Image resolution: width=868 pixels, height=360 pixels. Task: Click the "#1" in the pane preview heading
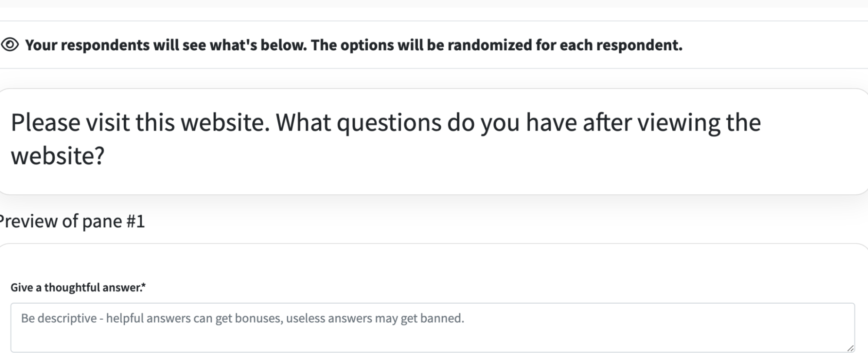135,221
